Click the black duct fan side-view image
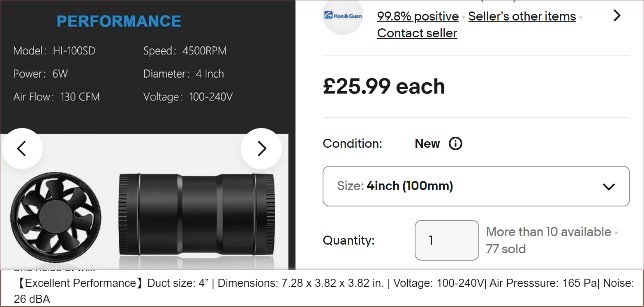This screenshot has height=307, width=644. click(197, 214)
